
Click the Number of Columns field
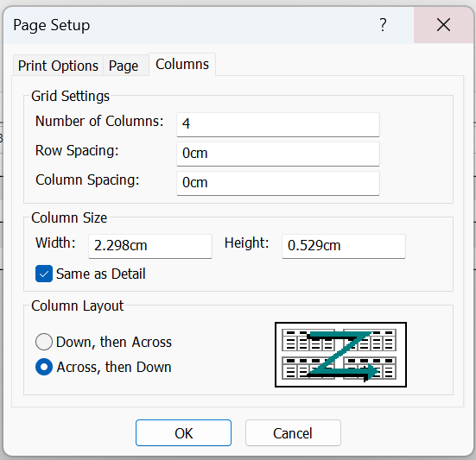(278, 124)
